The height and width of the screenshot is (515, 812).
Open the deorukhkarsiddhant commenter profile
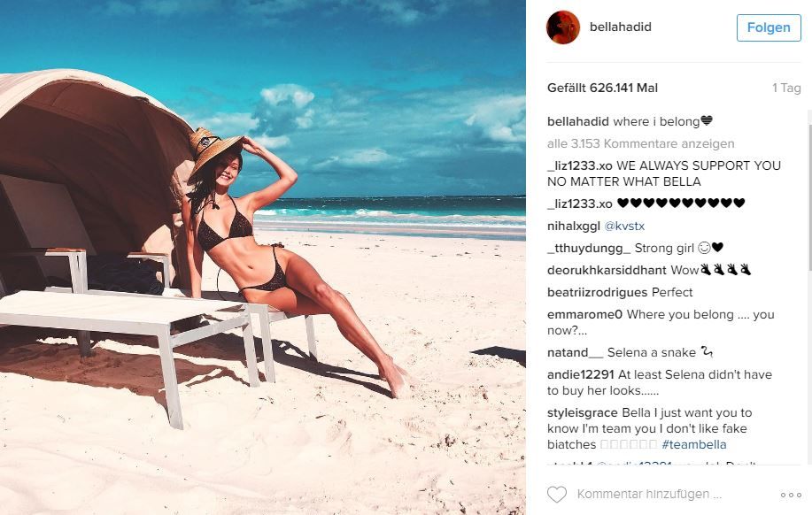tap(607, 270)
